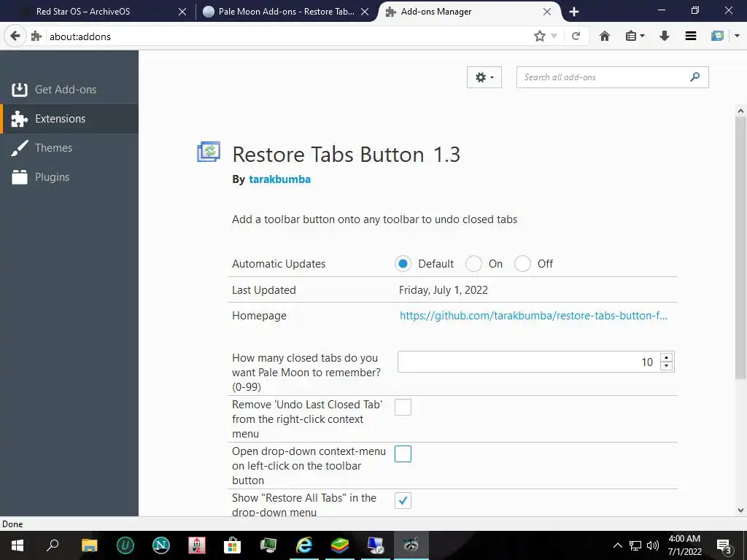This screenshot has width=747, height=560.
Task: Expand the Restore Tabs button dropdown arrow
Action: pos(737,36)
